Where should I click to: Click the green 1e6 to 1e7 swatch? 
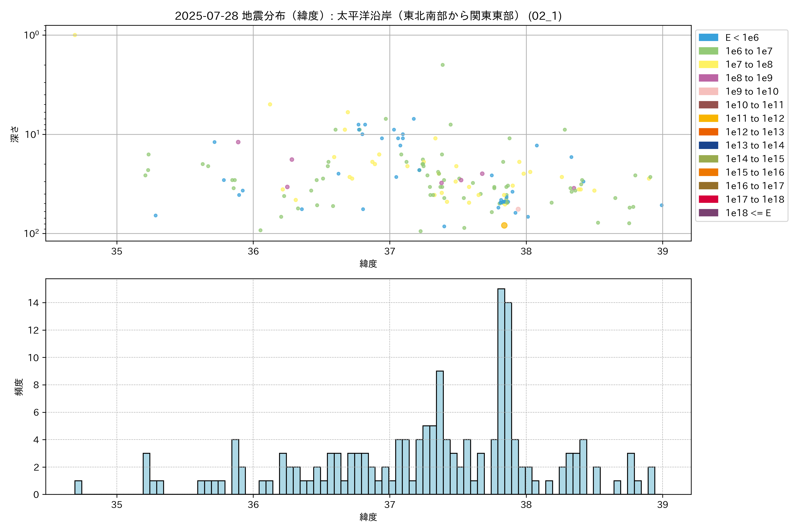tap(708, 51)
